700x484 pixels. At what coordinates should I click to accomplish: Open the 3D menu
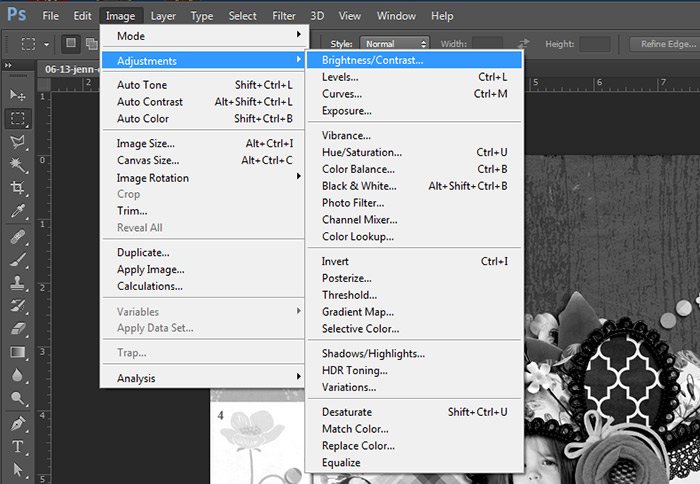pos(317,16)
